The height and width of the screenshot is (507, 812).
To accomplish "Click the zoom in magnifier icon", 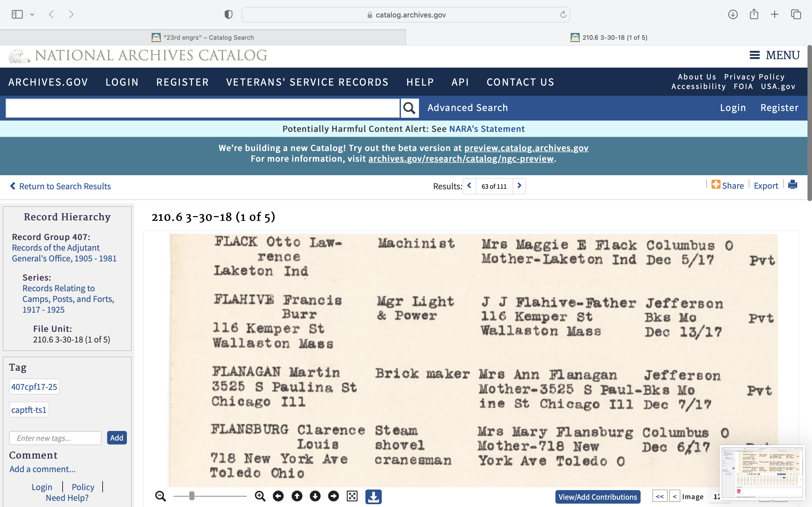I will coord(260,496).
